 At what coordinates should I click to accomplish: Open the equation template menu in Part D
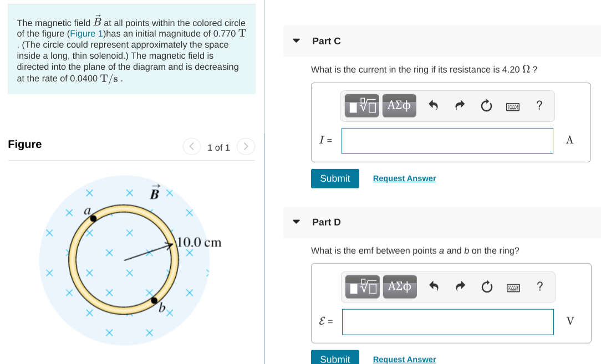(361, 286)
